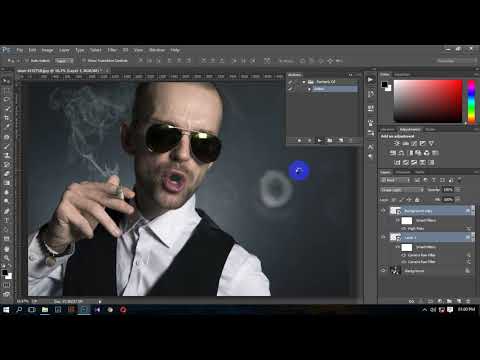480x360 pixels.
Task: Delete layer using Layers panel trash icon
Action: pyautogui.click(x=468, y=301)
